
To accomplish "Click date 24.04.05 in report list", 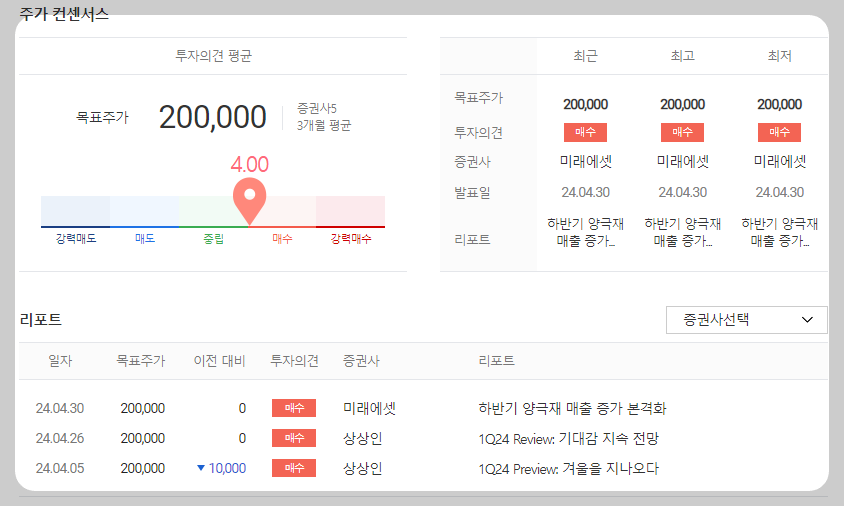I will [60, 468].
